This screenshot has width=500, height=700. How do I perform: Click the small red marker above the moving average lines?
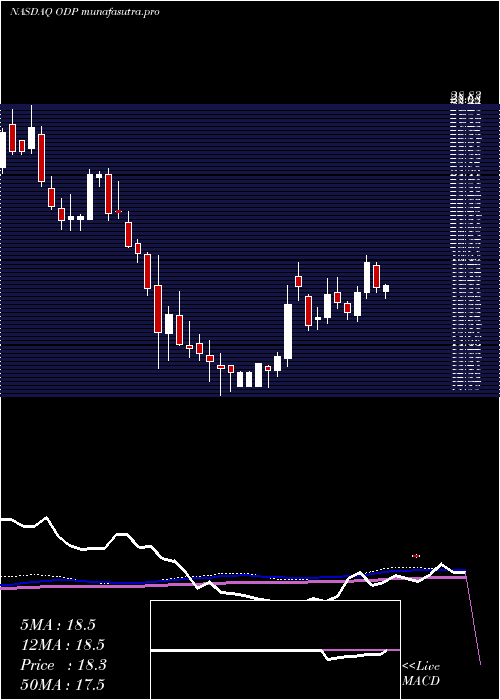[416, 556]
